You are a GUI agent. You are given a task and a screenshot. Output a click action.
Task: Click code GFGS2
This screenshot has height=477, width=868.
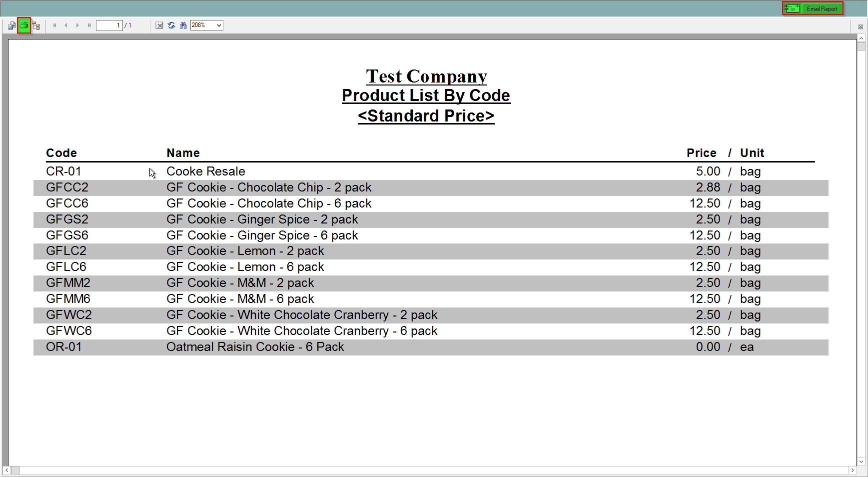(x=67, y=219)
